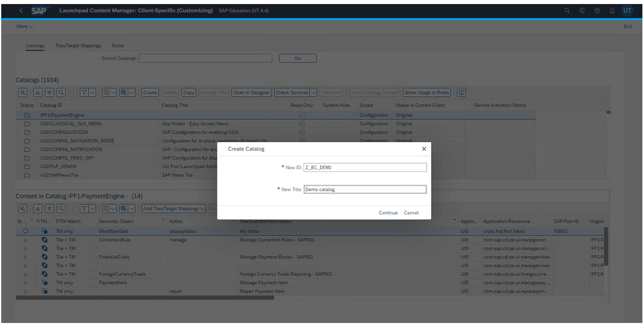Click the folder icon for /UI2/FLP_ADMIN
Viewport: 644px width, 327px height.
(x=27, y=167)
